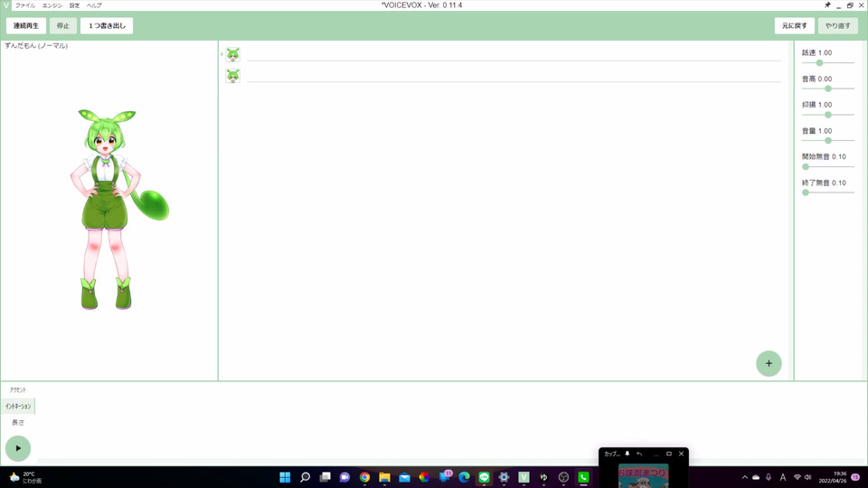Open notification center badge

pyautogui.click(x=856, y=477)
